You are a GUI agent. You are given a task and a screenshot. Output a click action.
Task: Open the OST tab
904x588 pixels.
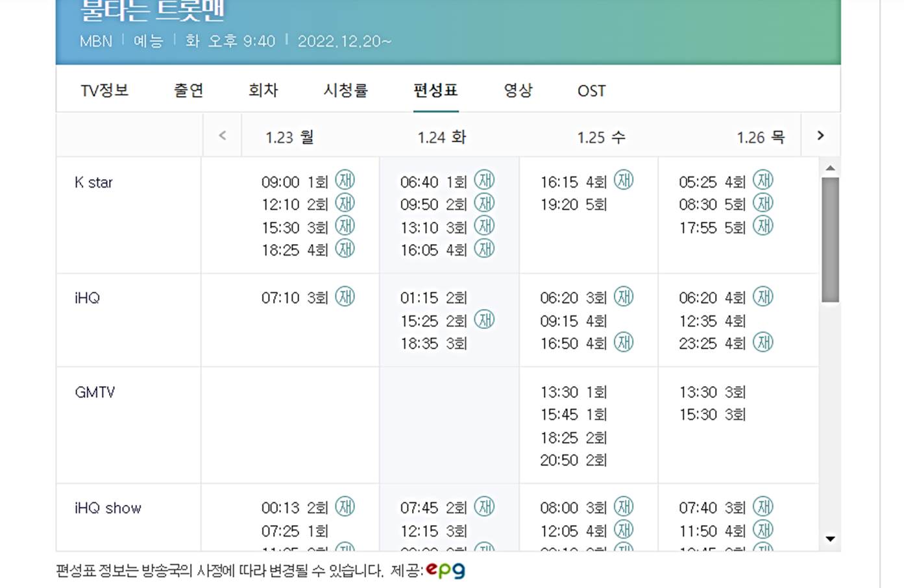(x=591, y=91)
